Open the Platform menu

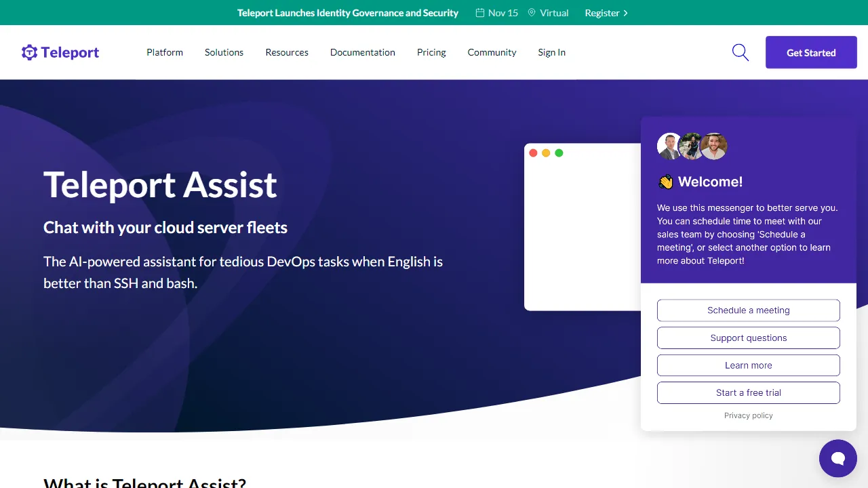coord(165,52)
